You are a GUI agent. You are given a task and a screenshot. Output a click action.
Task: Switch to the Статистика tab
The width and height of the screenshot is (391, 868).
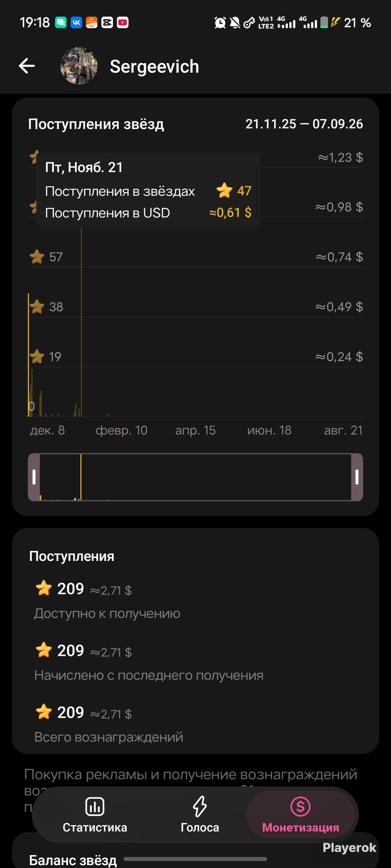click(x=95, y=814)
